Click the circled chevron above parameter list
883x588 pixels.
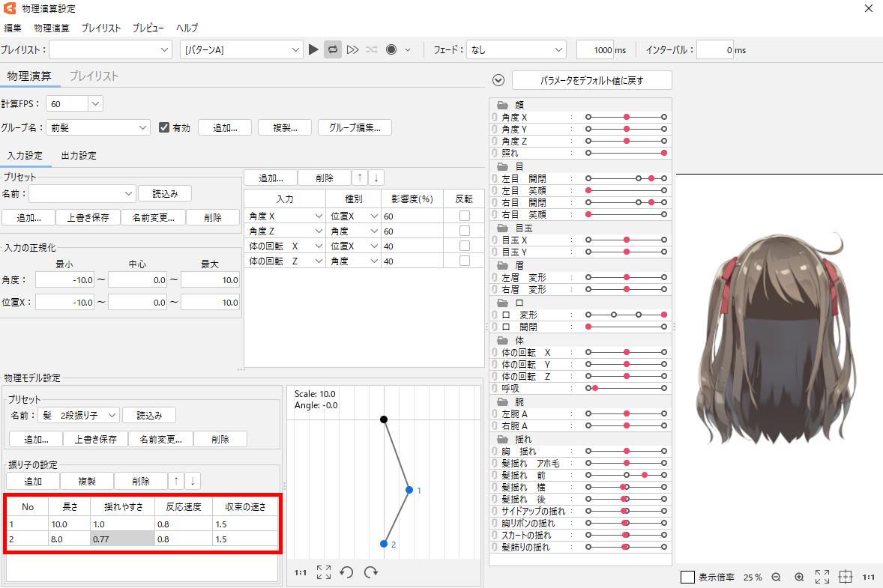(x=498, y=80)
